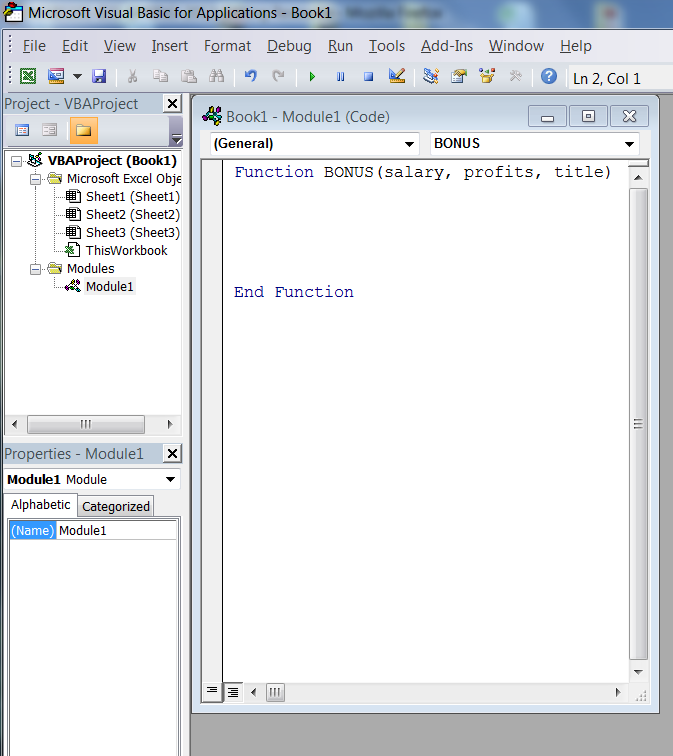Open the Tools menu
Screen dimensions: 673x756
click(x=387, y=46)
